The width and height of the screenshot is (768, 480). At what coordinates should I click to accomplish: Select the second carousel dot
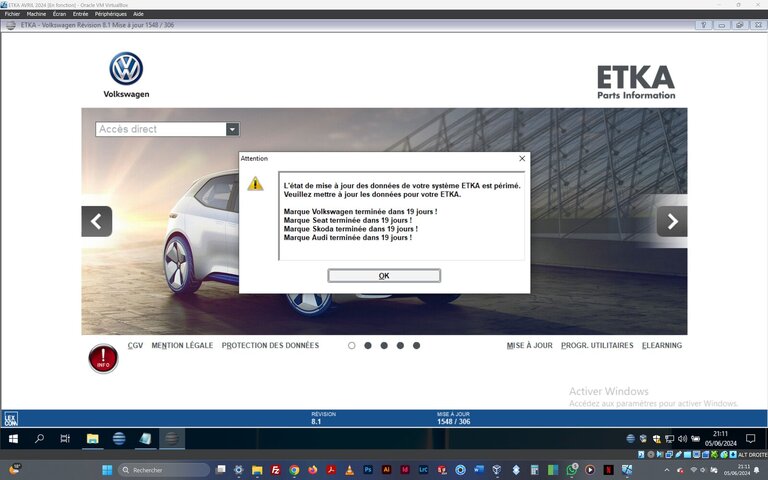click(x=368, y=346)
